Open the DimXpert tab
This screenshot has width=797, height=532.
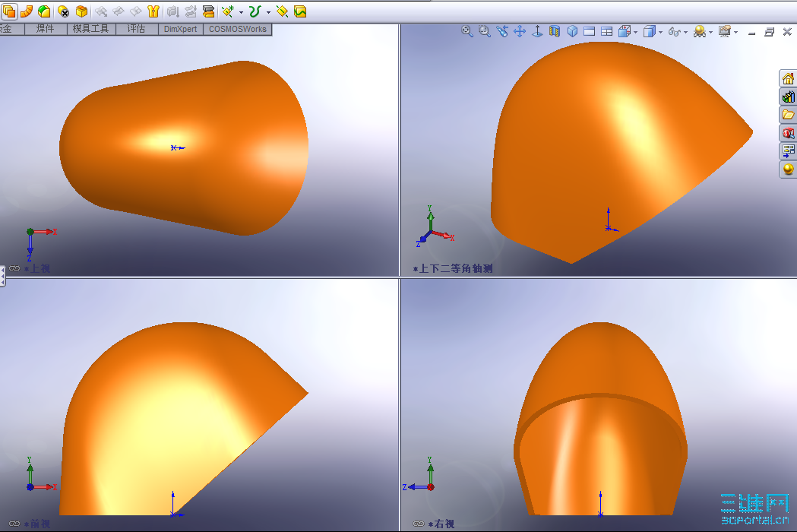(180, 29)
